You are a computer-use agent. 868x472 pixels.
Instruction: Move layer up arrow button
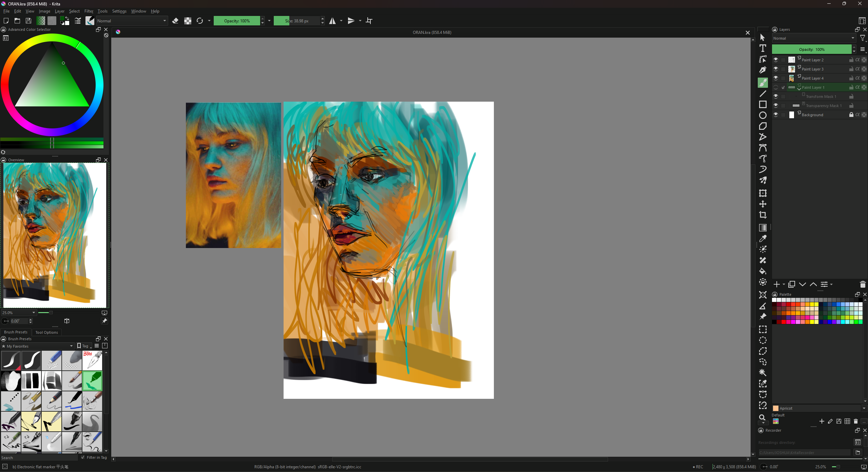tap(813, 284)
